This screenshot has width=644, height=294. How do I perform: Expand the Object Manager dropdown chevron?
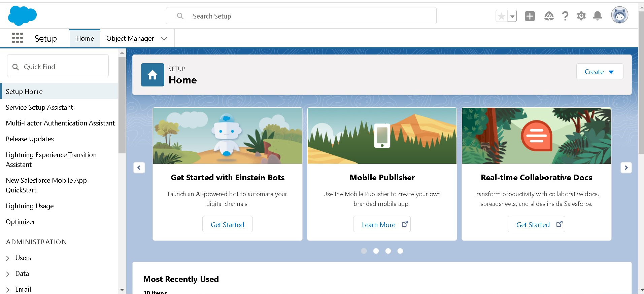click(x=164, y=39)
